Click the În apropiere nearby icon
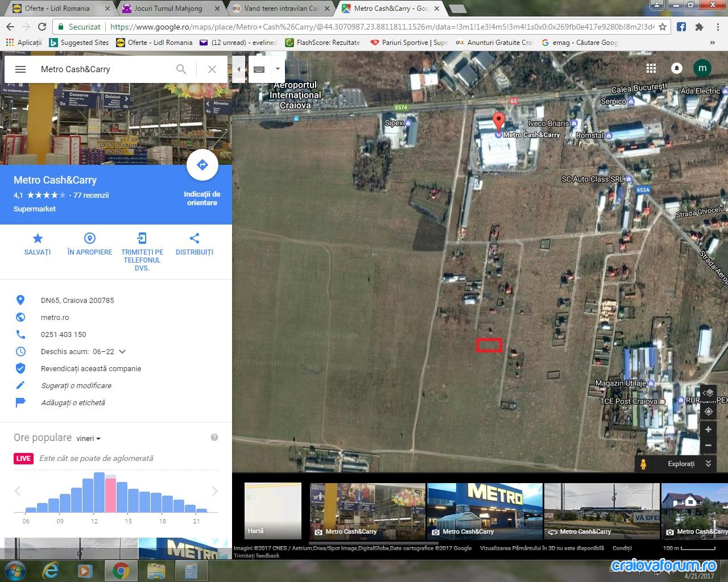This screenshot has width=728, height=582. pyautogui.click(x=90, y=238)
